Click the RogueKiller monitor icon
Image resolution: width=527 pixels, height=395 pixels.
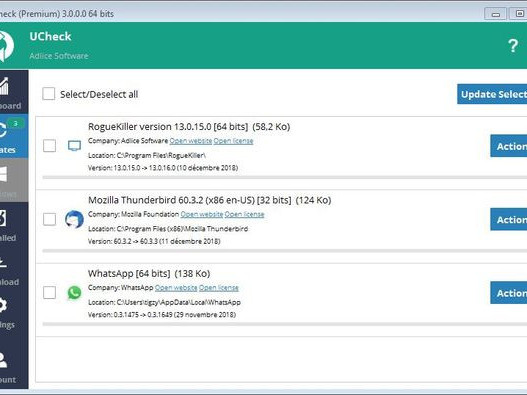tap(74, 146)
